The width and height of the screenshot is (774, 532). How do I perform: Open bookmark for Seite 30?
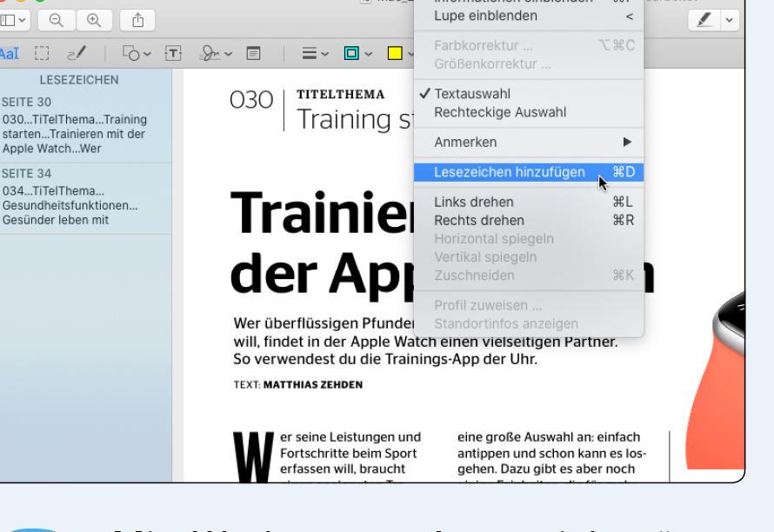[86, 126]
